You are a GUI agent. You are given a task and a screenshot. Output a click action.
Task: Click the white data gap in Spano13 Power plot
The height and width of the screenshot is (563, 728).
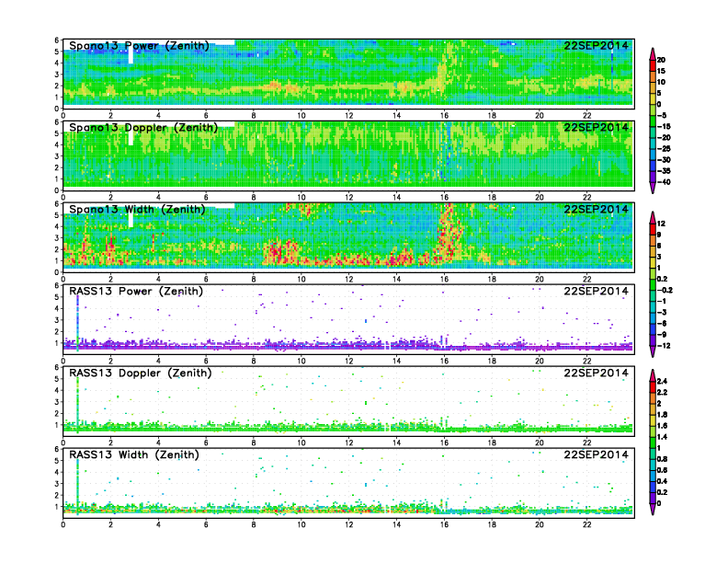point(131,54)
